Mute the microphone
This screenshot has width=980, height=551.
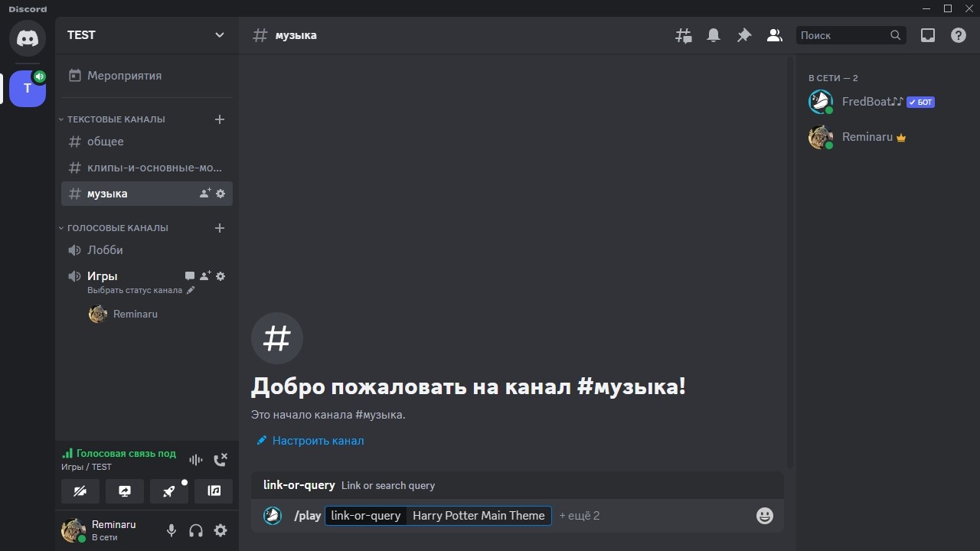coord(171,530)
